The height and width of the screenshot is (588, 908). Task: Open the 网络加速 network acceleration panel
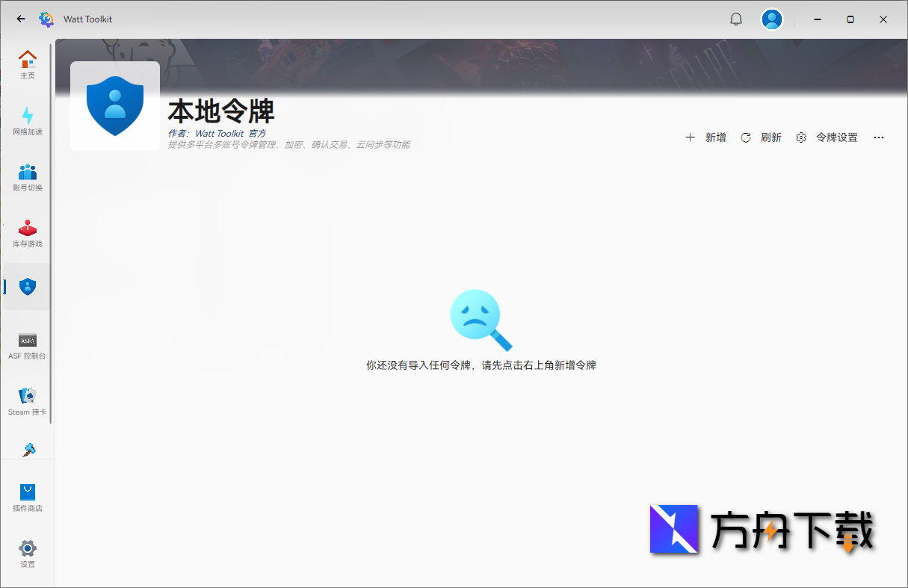tap(28, 120)
